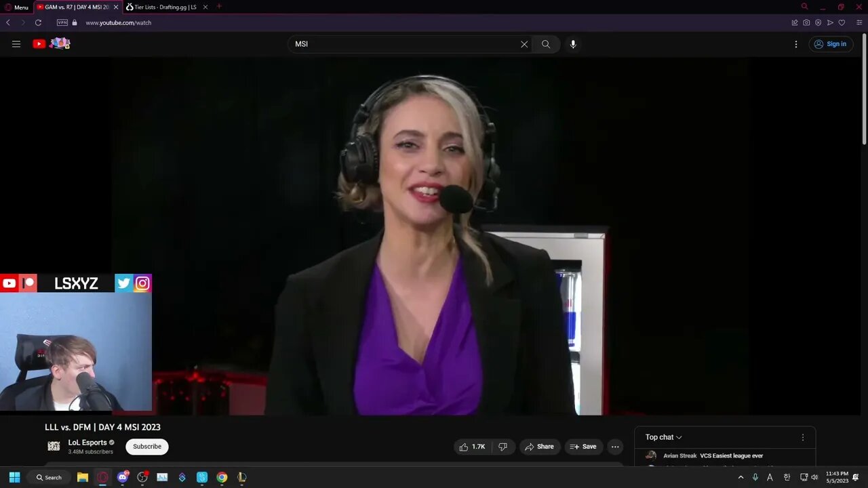
Task: Open YouTube settings three-dot menu
Action: (x=796, y=44)
